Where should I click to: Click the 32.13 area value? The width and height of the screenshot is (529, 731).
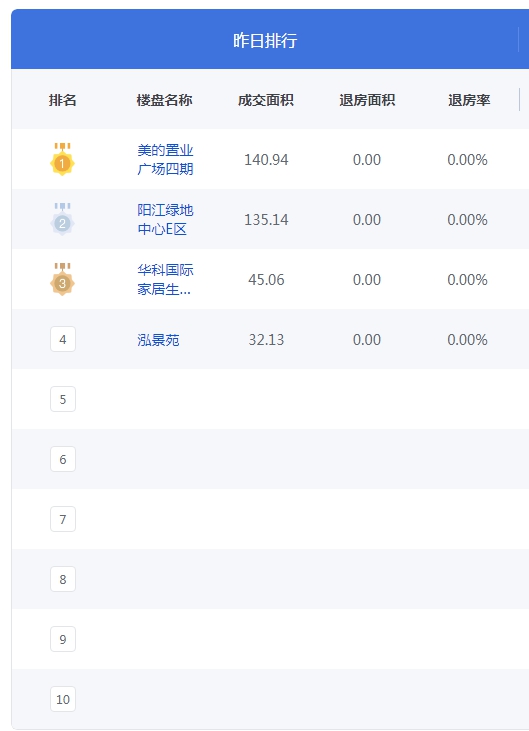click(x=266, y=339)
